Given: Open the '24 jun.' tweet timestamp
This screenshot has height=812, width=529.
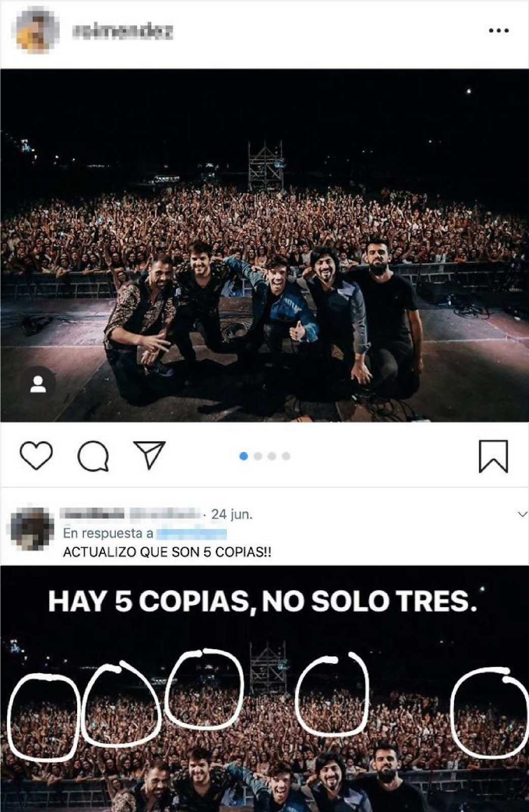Looking at the screenshot, I should coord(232,515).
